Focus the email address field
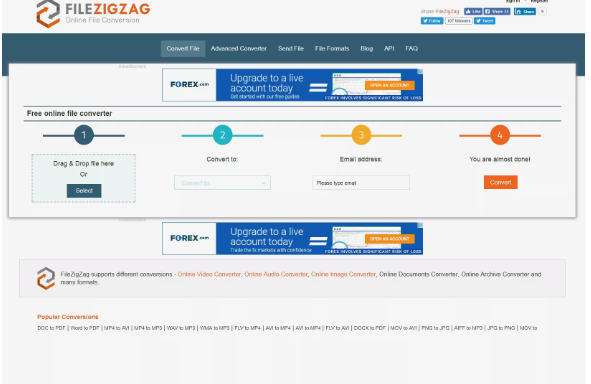The height and width of the screenshot is (384, 591). [x=361, y=183]
